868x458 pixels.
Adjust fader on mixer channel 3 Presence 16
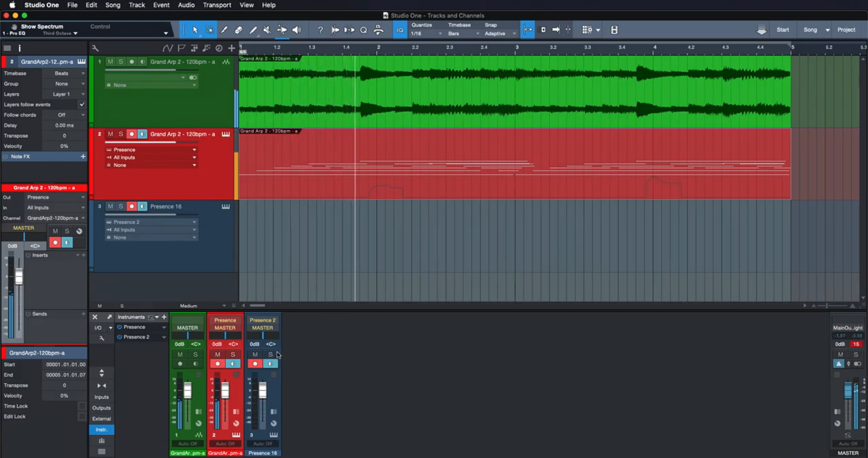pos(262,390)
